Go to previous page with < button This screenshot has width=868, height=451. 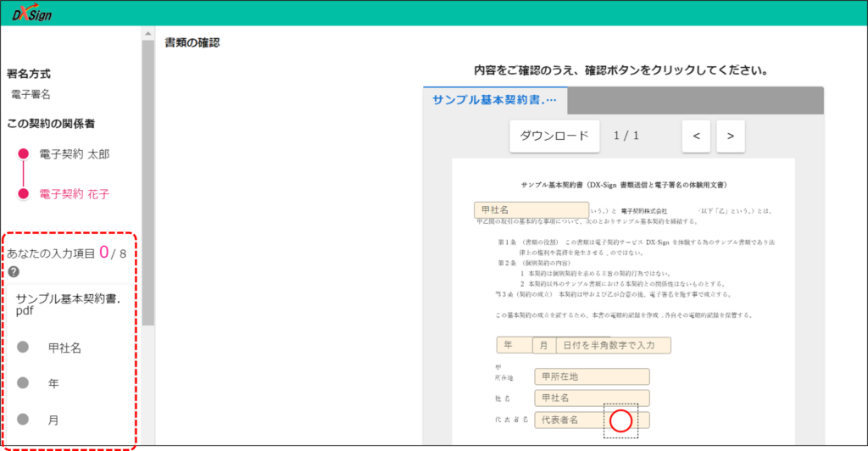[x=696, y=136]
